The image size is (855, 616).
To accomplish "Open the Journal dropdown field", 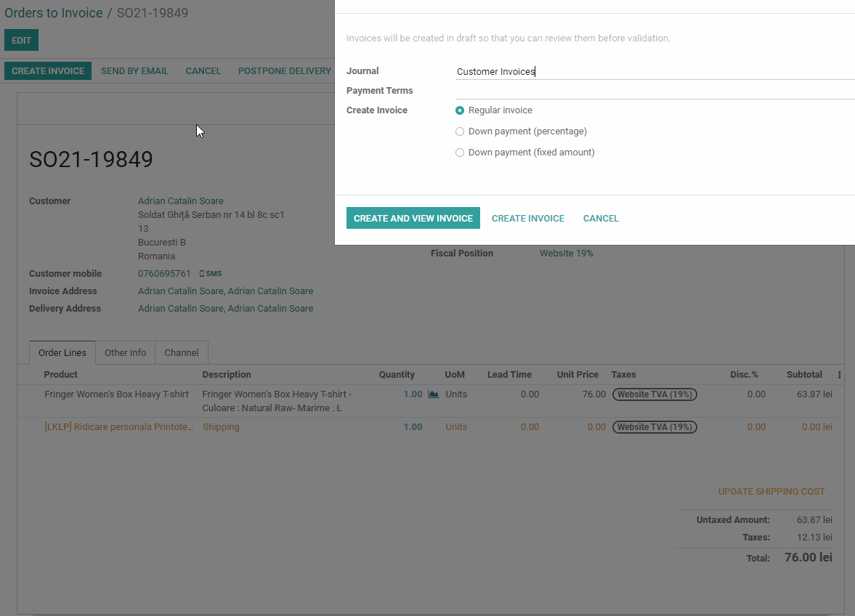I will (x=654, y=71).
